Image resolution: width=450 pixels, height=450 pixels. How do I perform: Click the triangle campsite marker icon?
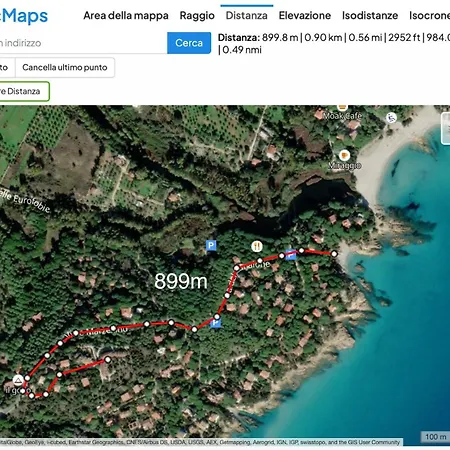[18, 380]
